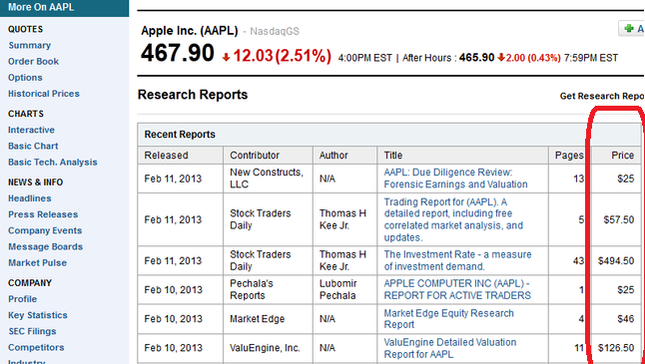
Task: View Historical Prices
Action: click(44, 93)
